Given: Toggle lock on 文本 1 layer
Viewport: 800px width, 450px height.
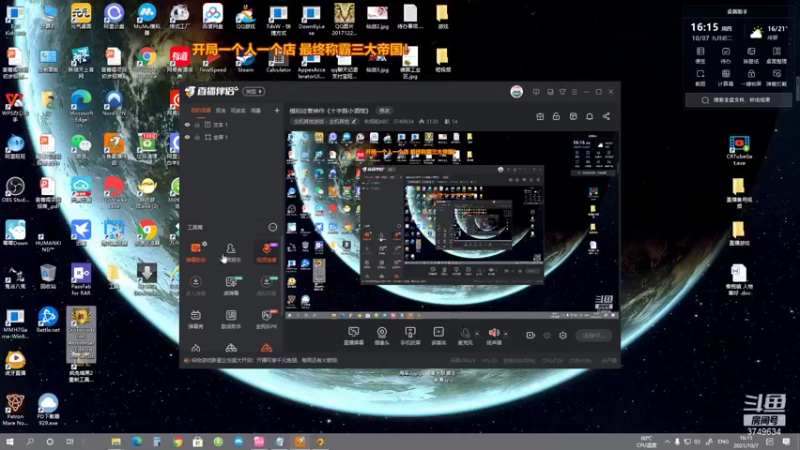Looking at the screenshot, I should (x=197, y=124).
